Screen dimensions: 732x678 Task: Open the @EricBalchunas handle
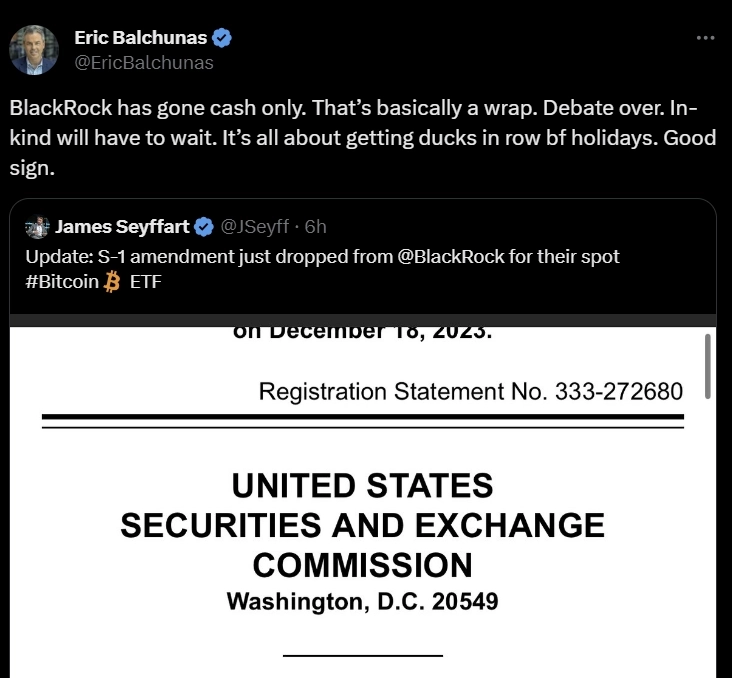[x=144, y=62]
